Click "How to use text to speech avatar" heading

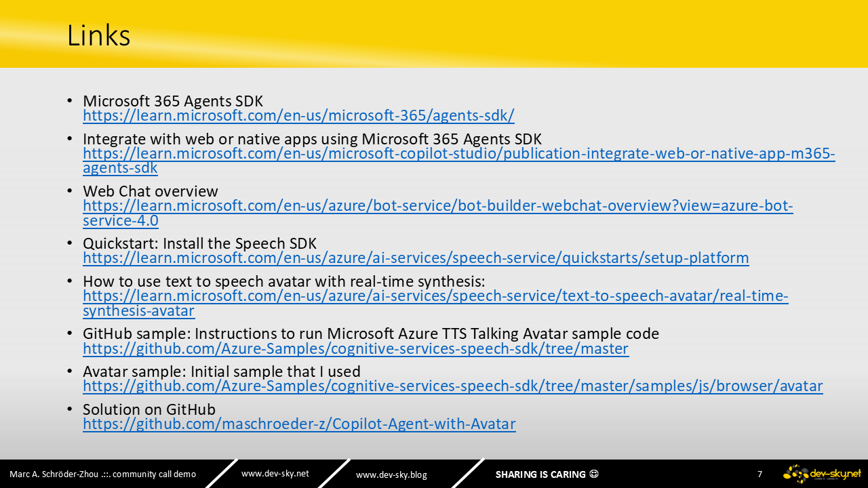pos(284,281)
